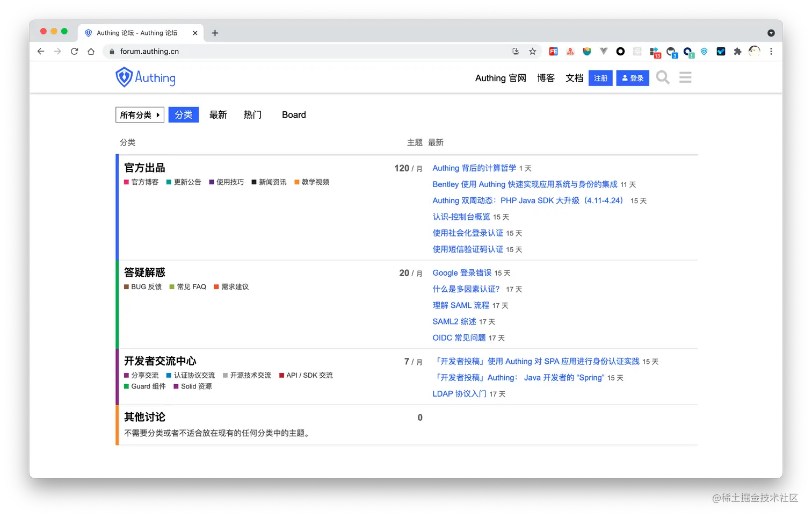Open 需求建议 subcategory
812x517 pixels.
pyautogui.click(x=231, y=287)
